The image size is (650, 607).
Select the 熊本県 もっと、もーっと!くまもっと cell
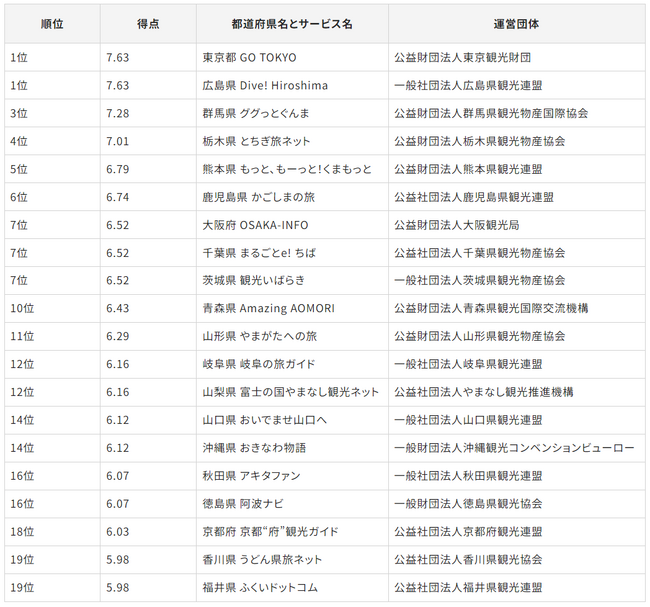coord(287,170)
